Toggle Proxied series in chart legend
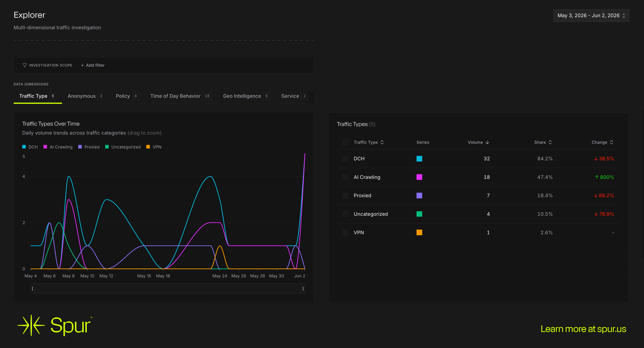The image size is (644, 348). click(x=89, y=147)
